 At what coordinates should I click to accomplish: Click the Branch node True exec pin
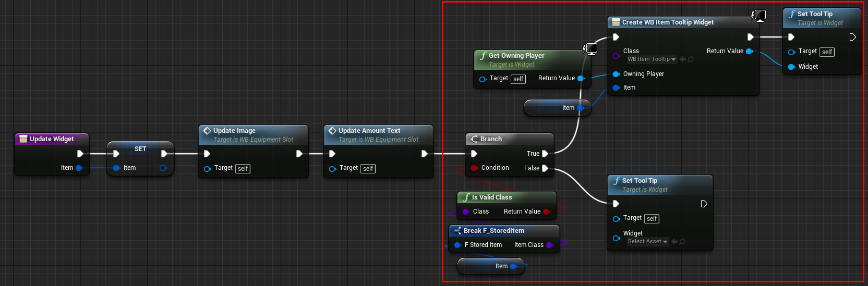coord(545,154)
